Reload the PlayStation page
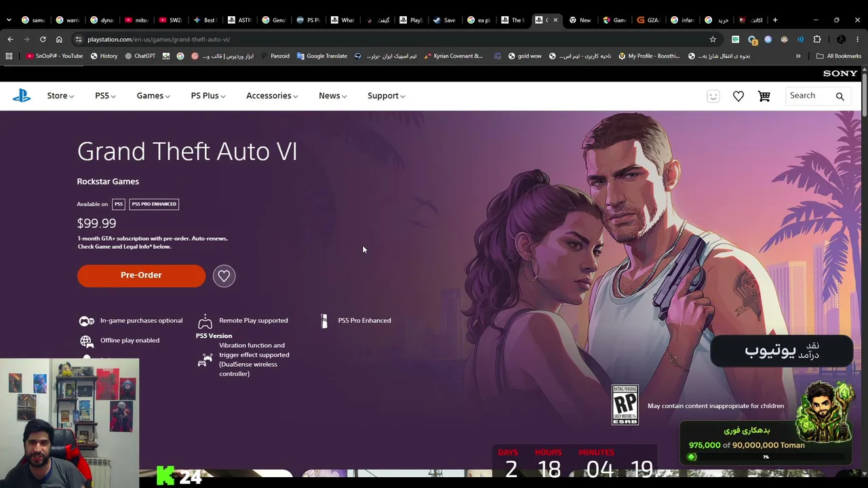This screenshot has width=868, height=488. click(43, 39)
